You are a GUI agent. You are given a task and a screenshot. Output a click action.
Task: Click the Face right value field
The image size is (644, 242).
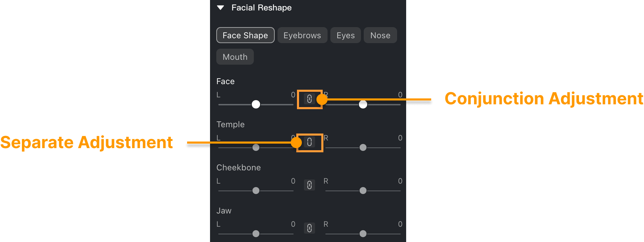click(400, 95)
